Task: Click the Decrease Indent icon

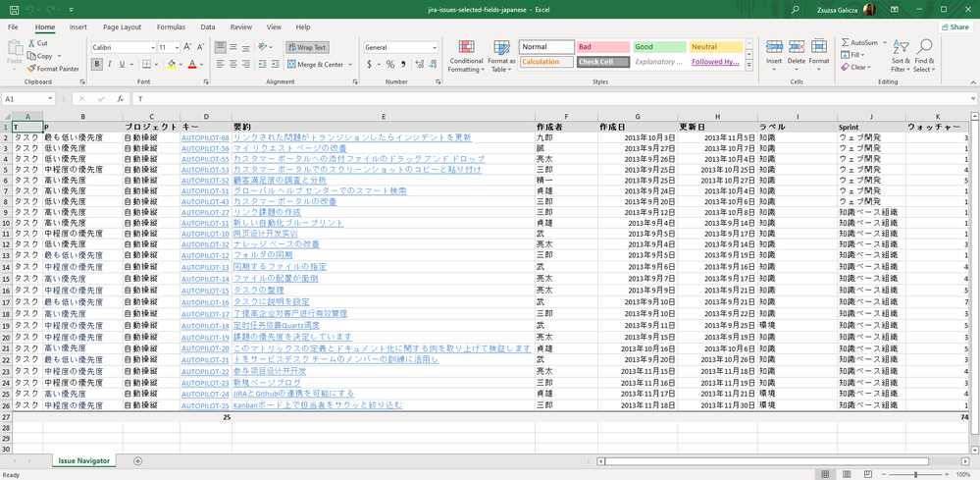Action: click(263, 64)
